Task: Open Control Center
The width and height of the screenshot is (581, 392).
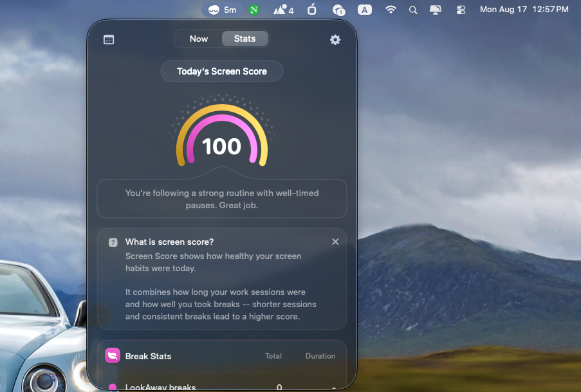Action: 461,10
